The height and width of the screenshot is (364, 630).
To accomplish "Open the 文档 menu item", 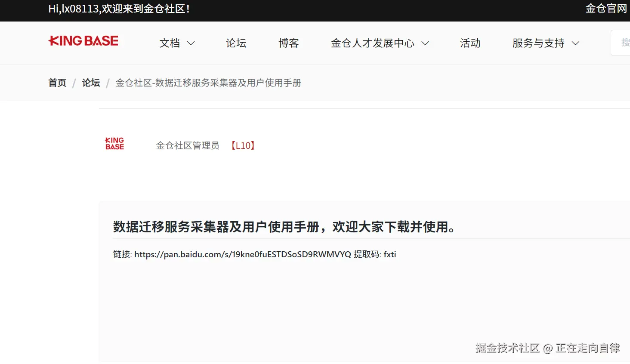I will pyautogui.click(x=170, y=43).
